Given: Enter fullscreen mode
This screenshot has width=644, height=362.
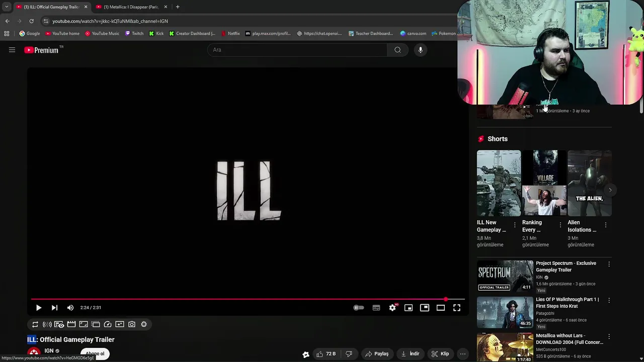Looking at the screenshot, I should (x=457, y=308).
